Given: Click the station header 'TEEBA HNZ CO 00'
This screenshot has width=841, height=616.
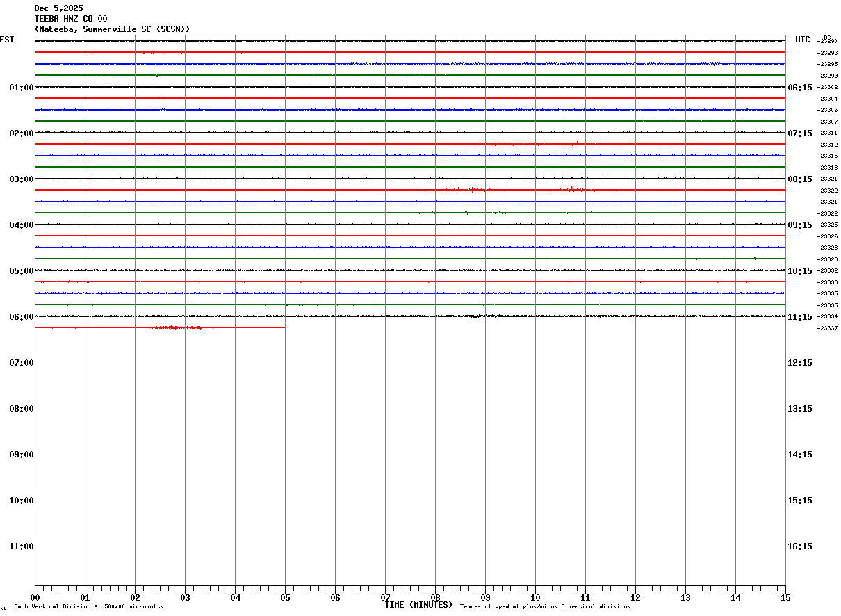Looking at the screenshot, I should (71, 19).
